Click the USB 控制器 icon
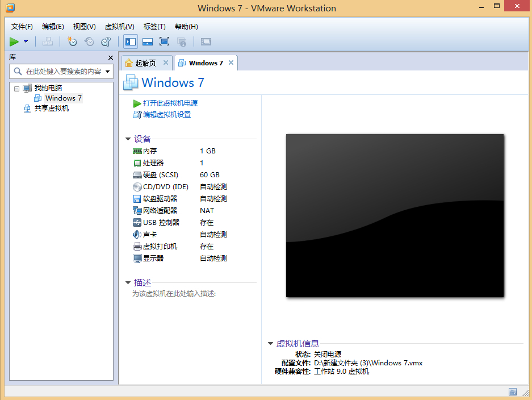Viewport: 532px width, 400px height. [x=137, y=222]
